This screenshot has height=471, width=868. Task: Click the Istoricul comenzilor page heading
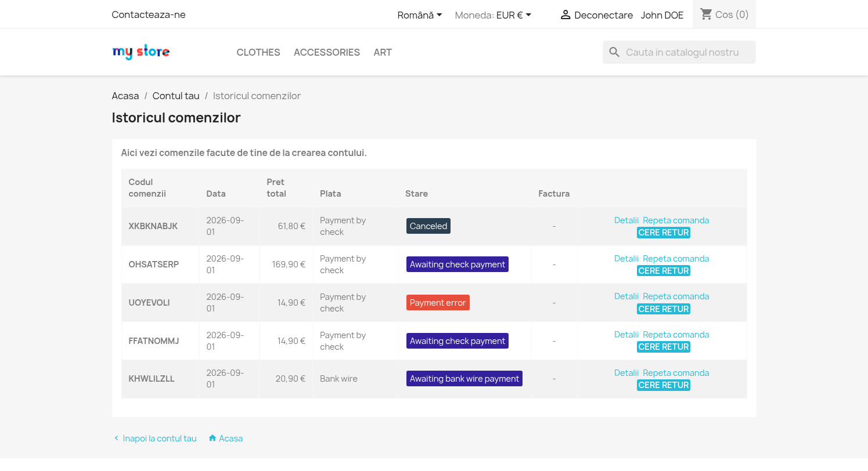[x=176, y=118]
